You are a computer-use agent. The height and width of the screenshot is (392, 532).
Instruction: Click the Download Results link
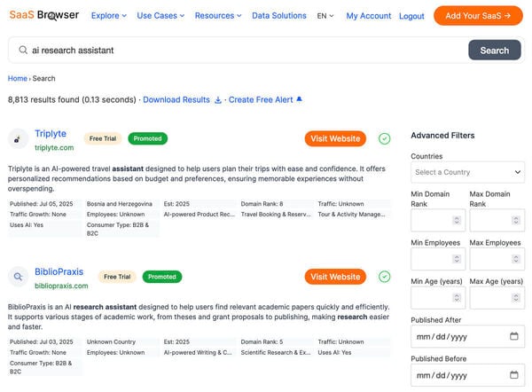pyautogui.click(x=176, y=100)
